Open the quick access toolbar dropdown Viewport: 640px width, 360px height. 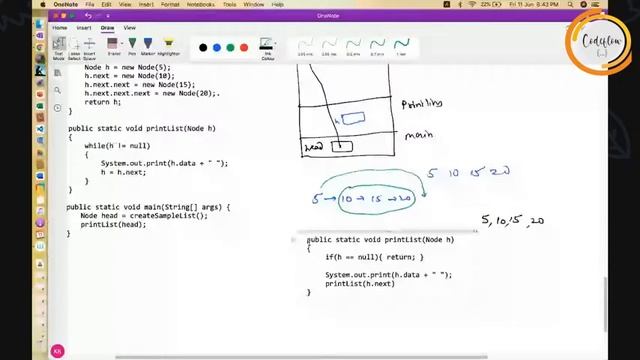tap(108, 16)
